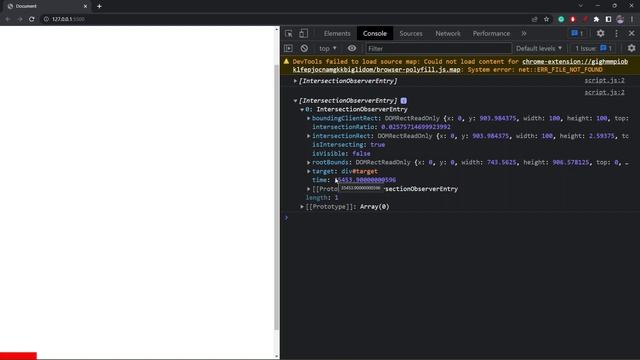640x360 pixels.
Task: Open the top JavaScript context dropdown
Action: pyautogui.click(x=328, y=48)
